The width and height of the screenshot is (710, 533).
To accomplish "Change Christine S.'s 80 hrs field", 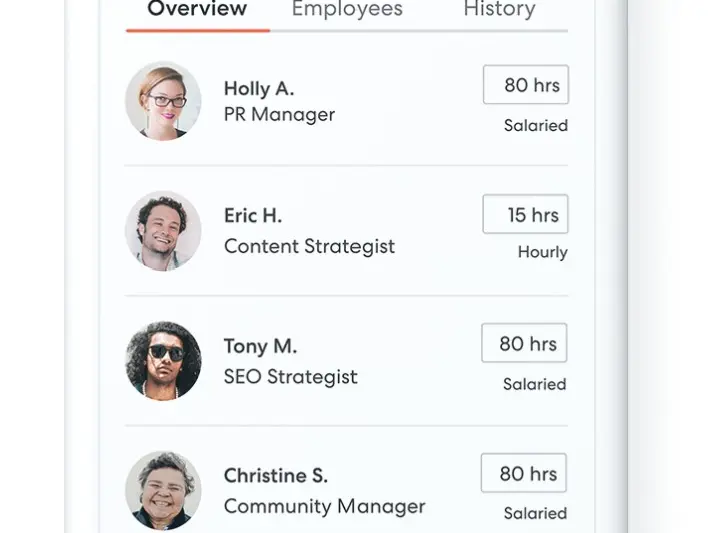I will (x=524, y=473).
